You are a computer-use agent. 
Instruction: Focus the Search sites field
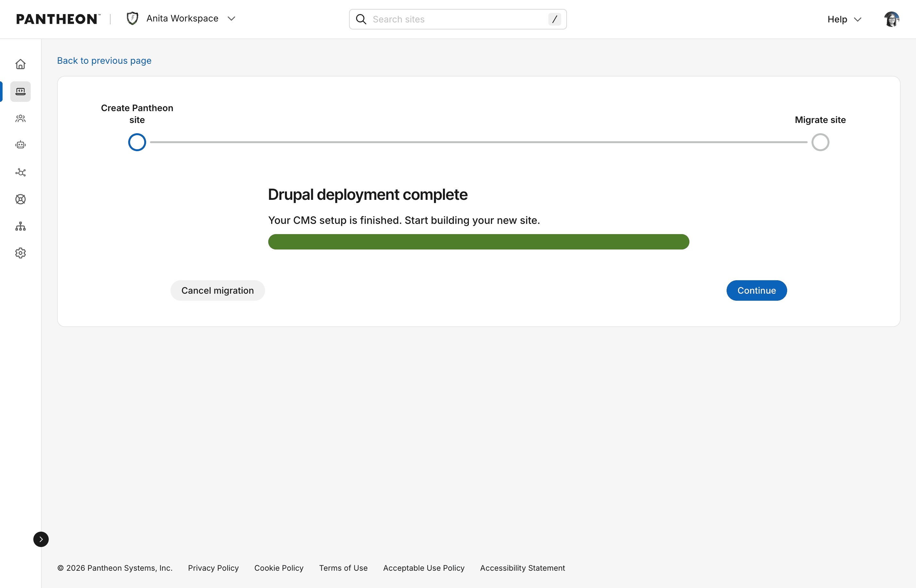pos(458,19)
